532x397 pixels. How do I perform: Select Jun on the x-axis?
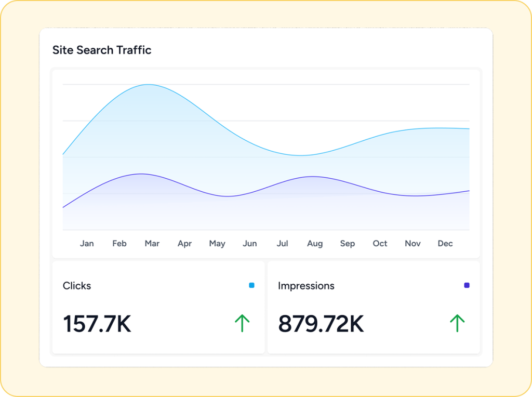pyautogui.click(x=250, y=243)
